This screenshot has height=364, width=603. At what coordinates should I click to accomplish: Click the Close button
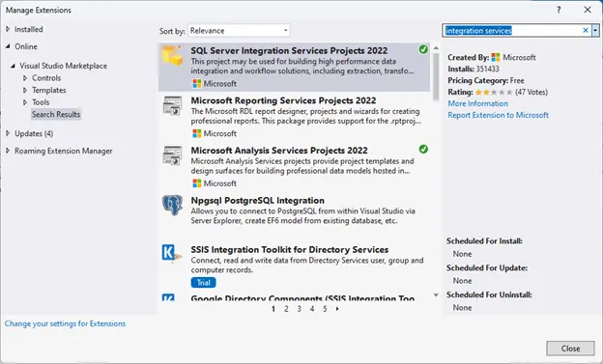coord(570,349)
